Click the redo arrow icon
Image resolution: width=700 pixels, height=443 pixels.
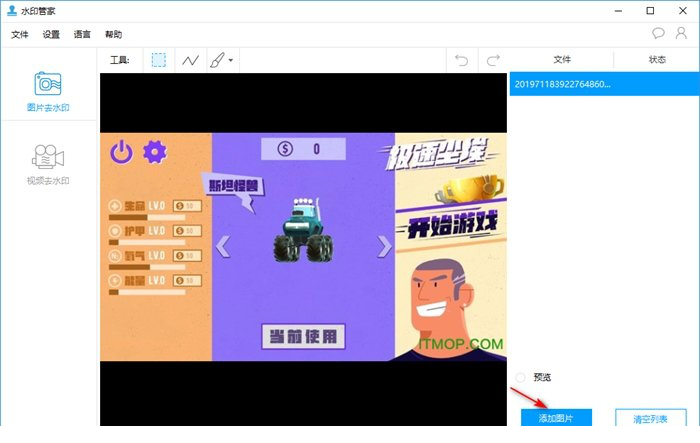coord(493,60)
